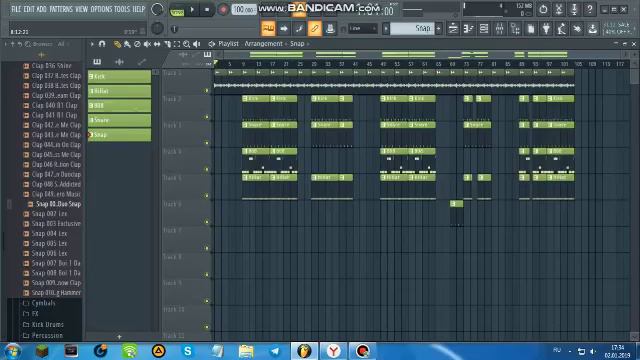Screen dimensions: 640x360
Task: Select the playlist Delete tool
Action: [137, 44]
